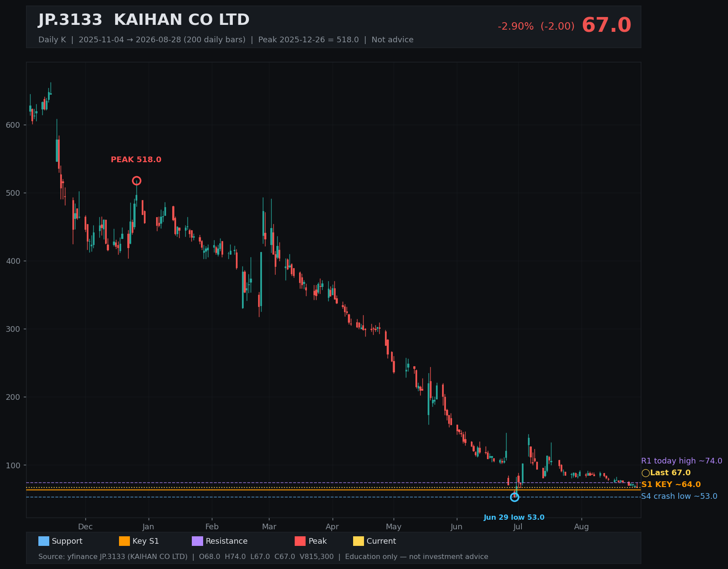Click the 'Dec' x-axis month label
The image size is (728, 569).
pos(85,527)
